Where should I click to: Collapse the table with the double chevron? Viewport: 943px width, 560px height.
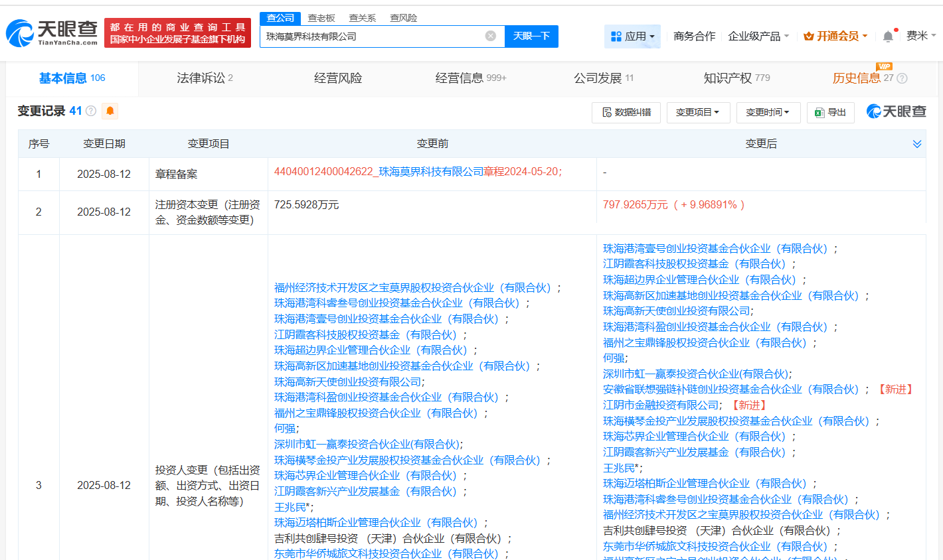[917, 143]
